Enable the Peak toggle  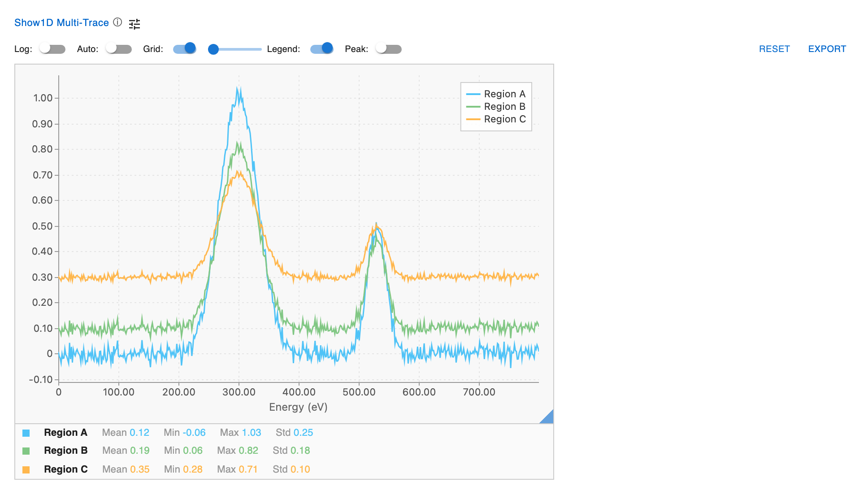click(x=388, y=48)
